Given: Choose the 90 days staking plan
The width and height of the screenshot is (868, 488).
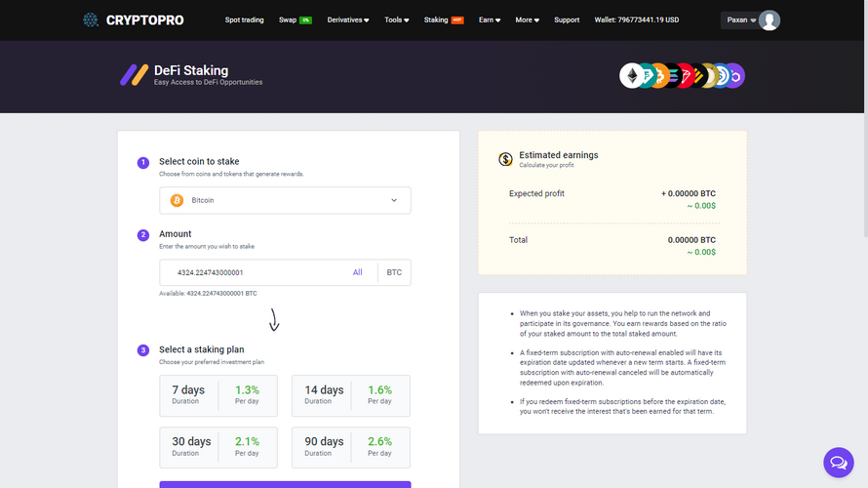Looking at the screenshot, I should click(x=351, y=447).
